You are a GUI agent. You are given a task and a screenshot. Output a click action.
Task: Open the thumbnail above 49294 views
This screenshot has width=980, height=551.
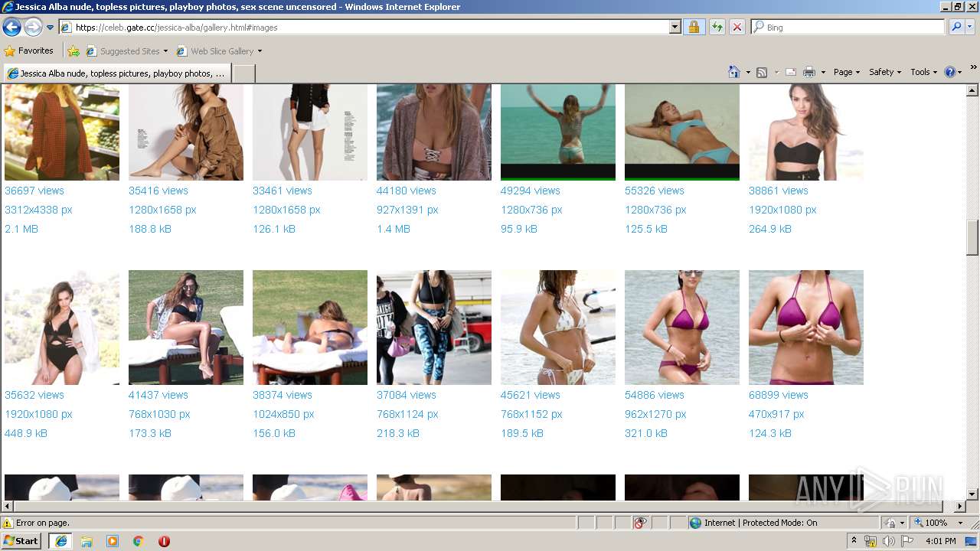tap(558, 132)
